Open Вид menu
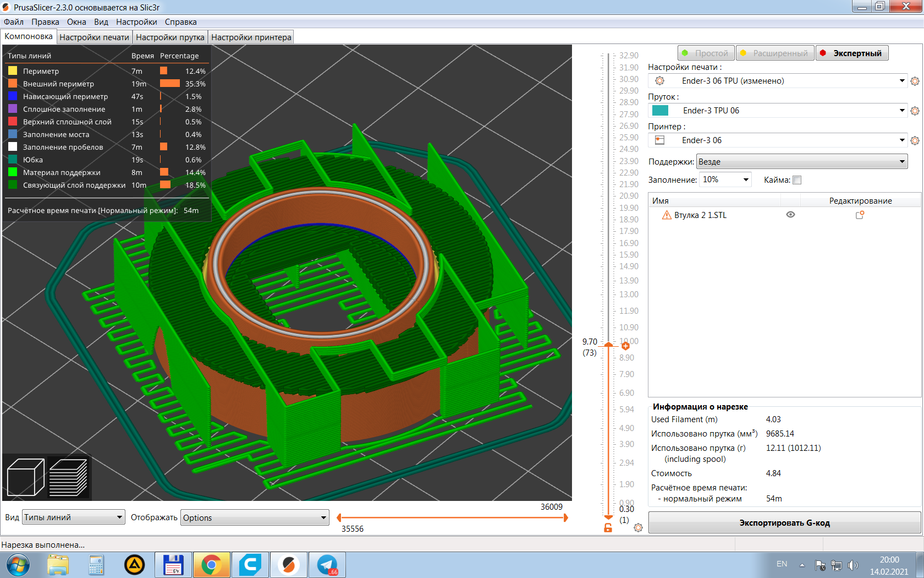Image resolution: width=924 pixels, height=578 pixels. coord(101,22)
